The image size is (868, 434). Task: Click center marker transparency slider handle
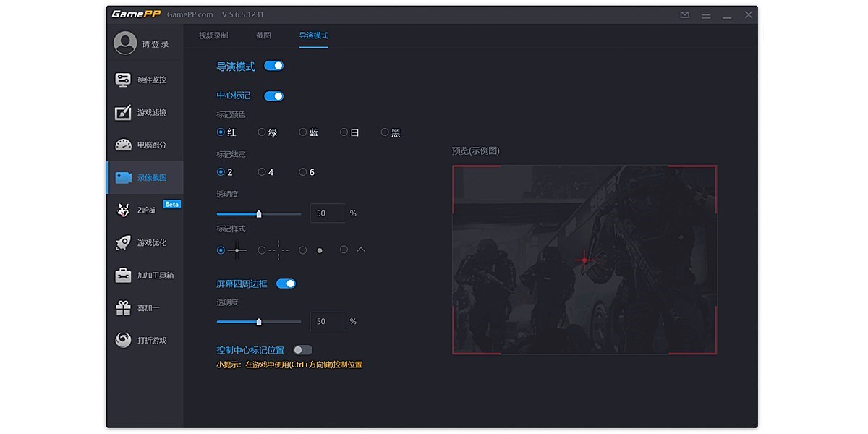(x=259, y=213)
